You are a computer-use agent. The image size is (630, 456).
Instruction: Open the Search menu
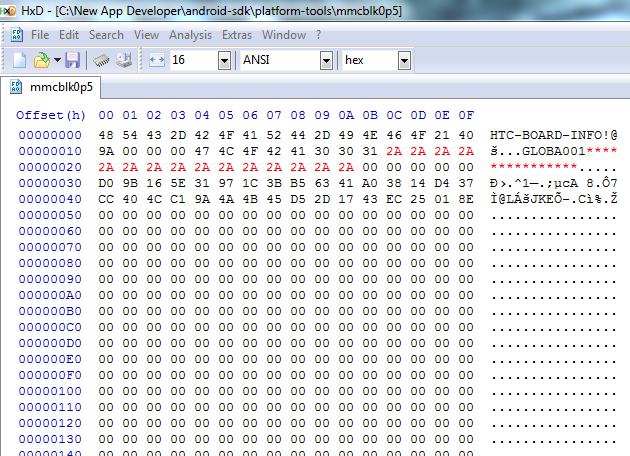pos(106,35)
